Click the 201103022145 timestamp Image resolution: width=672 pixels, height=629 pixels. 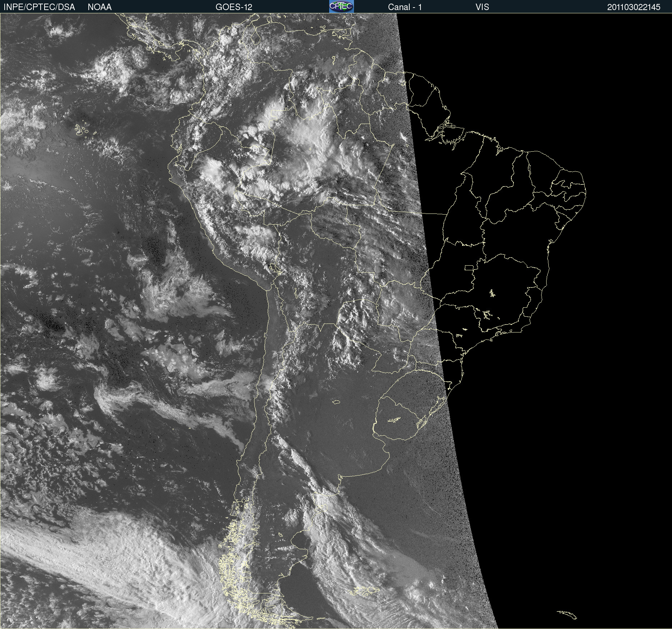pyautogui.click(x=634, y=7)
